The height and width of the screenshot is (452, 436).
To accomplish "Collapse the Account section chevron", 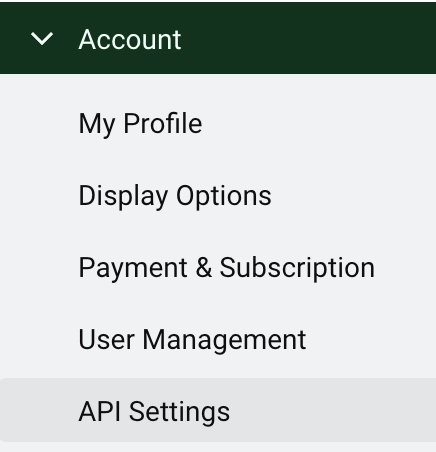I will (42, 39).
